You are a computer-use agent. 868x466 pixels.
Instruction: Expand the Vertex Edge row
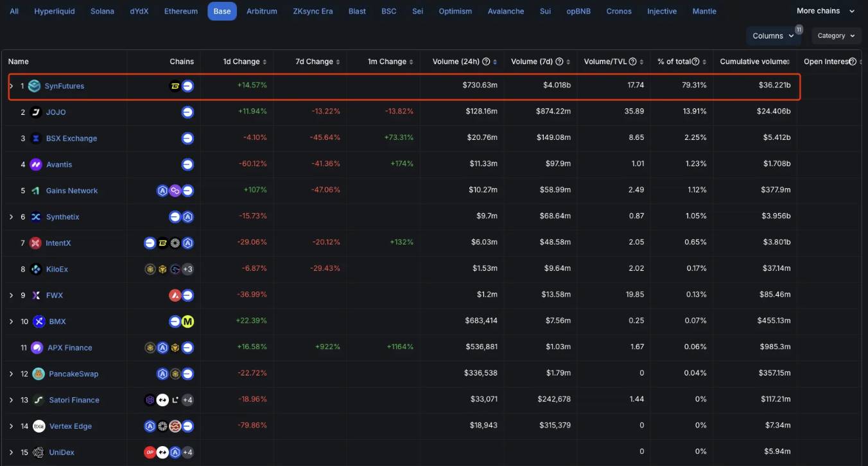(x=11, y=426)
